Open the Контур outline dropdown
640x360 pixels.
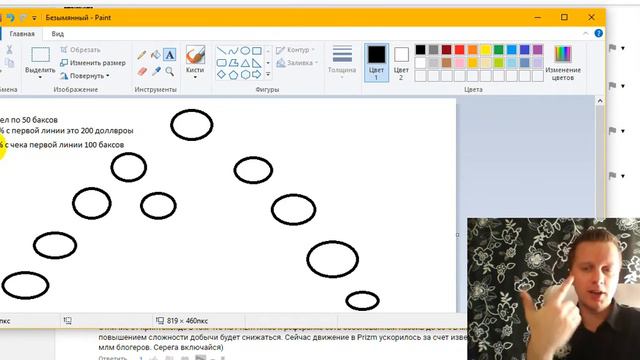click(x=296, y=50)
